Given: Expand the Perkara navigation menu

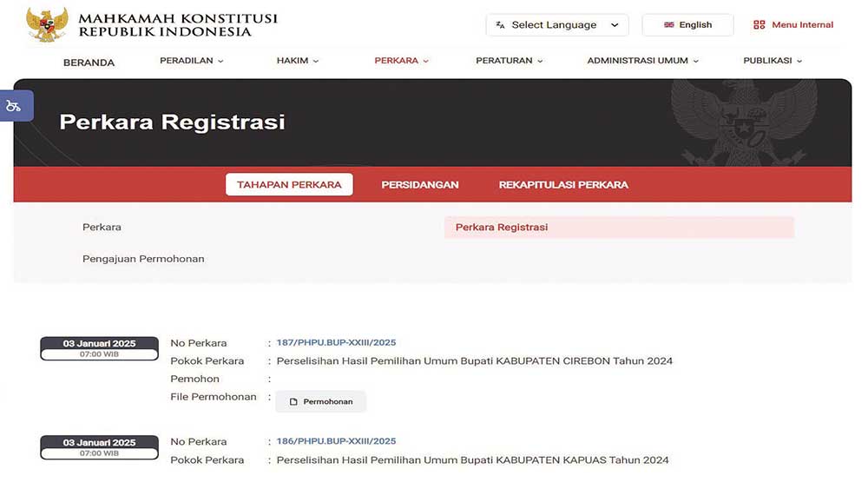Looking at the screenshot, I should coord(401,61).
